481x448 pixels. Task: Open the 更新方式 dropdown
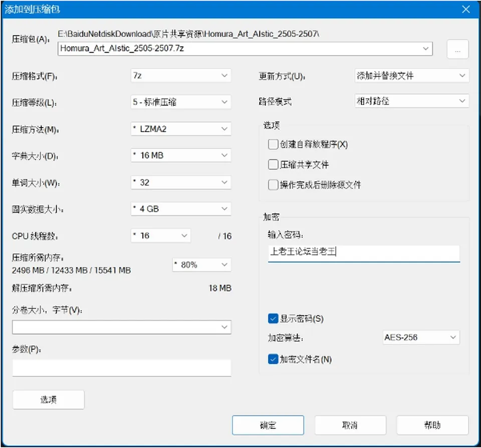[x=412, y=76]
